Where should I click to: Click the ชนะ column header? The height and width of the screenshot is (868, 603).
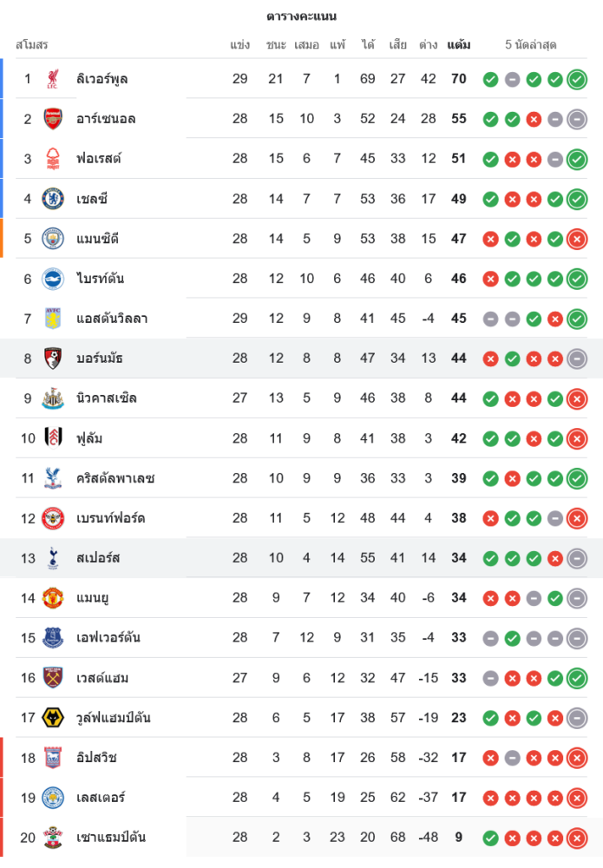(x=276, y=44)
